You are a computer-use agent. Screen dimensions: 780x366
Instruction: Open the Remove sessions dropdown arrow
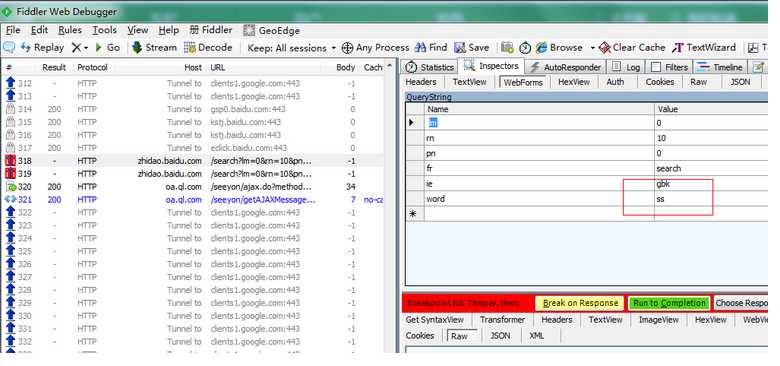pyautogui.click(x=86, y=48)
